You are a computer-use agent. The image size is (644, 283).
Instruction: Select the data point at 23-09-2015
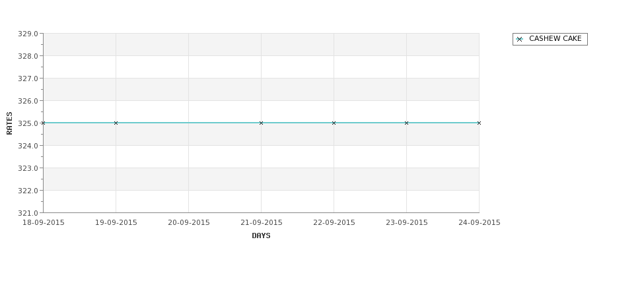[407, 123]
